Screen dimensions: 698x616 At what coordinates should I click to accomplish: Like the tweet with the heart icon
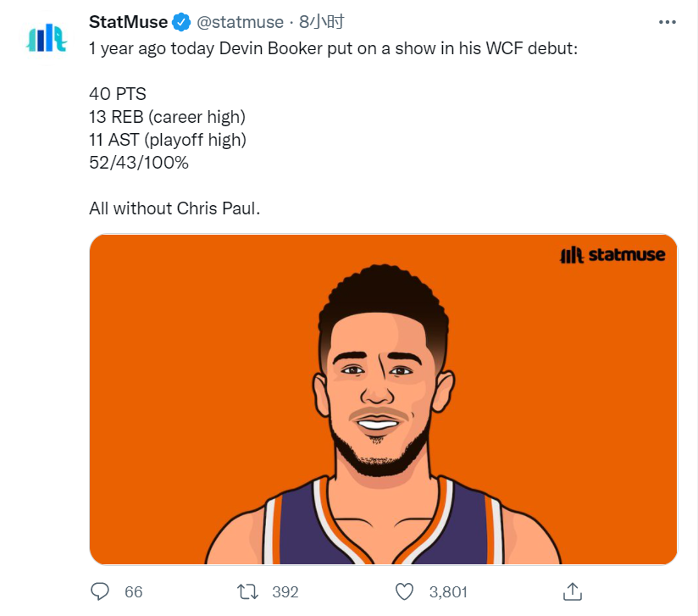[x=404, y=592]
